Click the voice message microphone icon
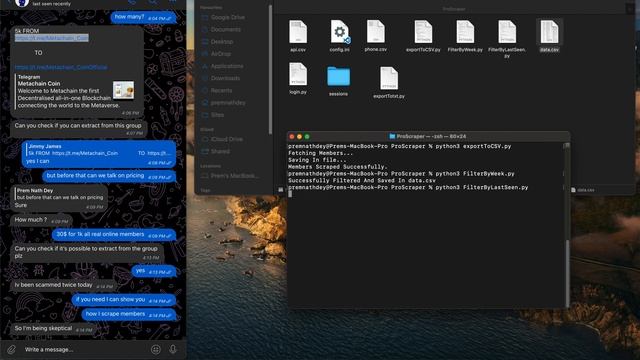The image size is (640, 360). pos(173,349)
